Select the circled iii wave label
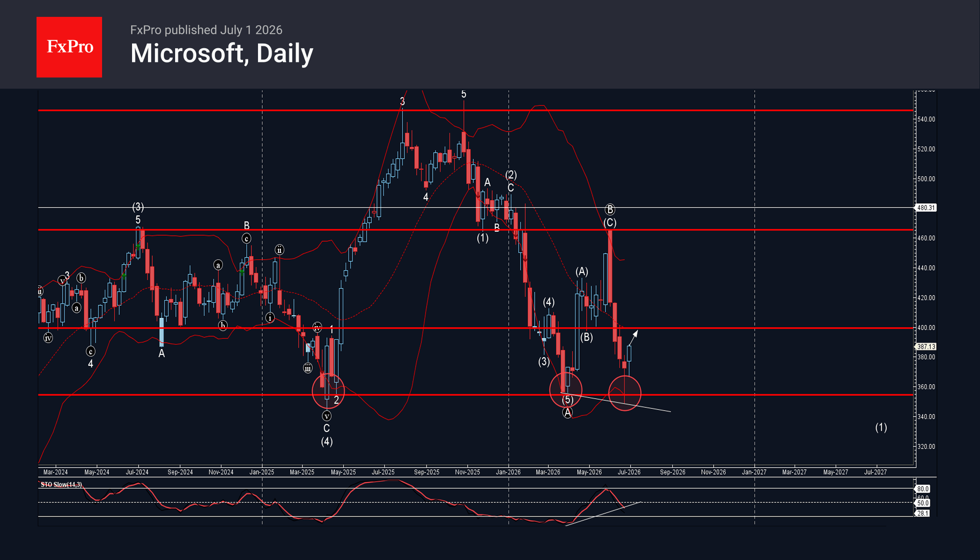 [x=308, y=368]
